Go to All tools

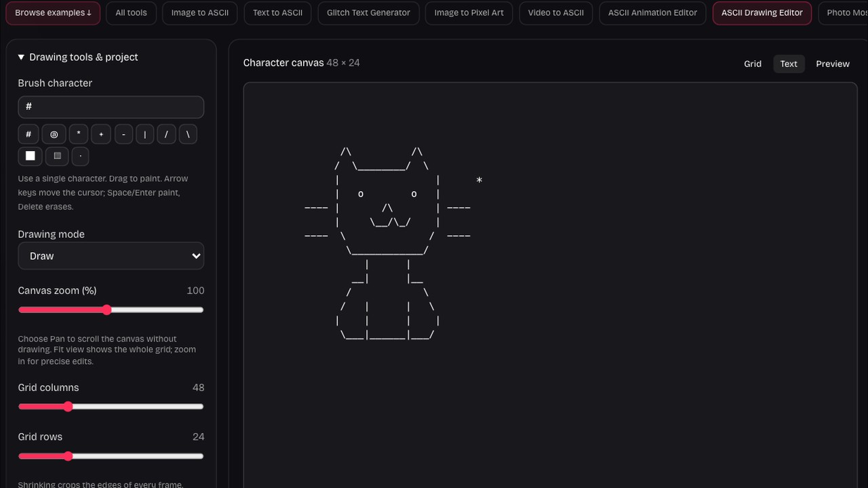131,13
